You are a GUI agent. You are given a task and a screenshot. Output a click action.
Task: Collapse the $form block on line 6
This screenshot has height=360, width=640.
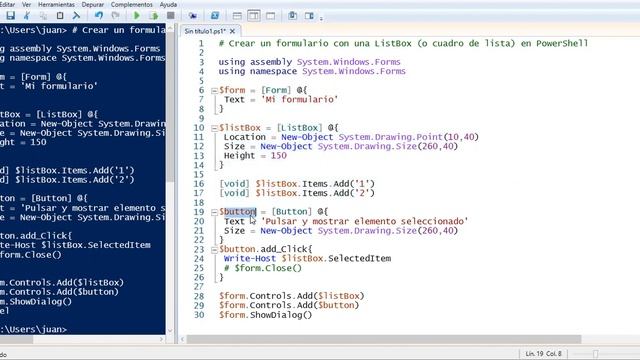(214, 91)
